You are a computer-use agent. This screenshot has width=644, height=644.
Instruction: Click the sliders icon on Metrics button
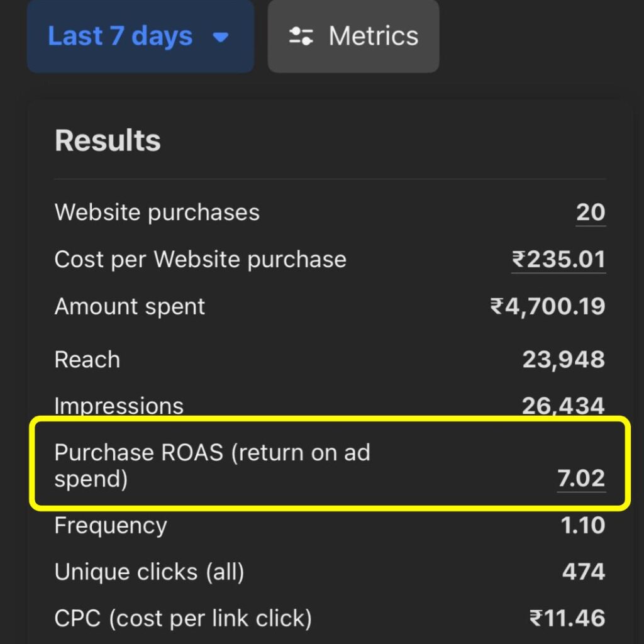(x=301, y=36)
